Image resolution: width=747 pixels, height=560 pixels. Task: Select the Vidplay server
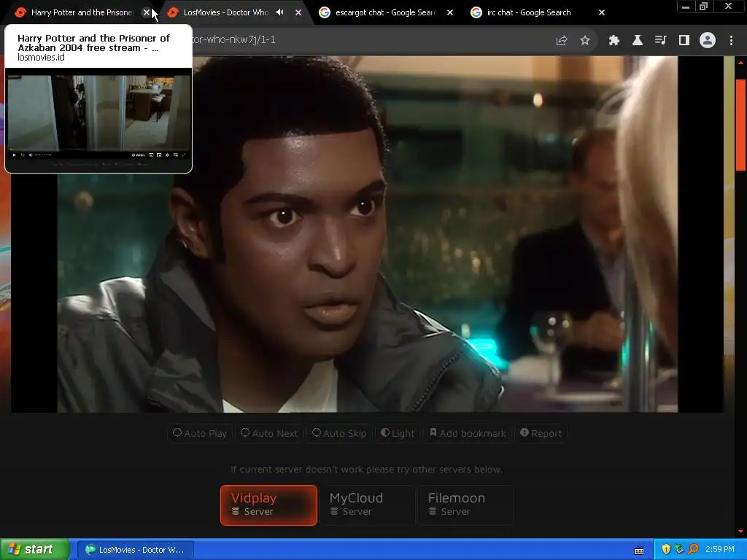tap(268, 505)
